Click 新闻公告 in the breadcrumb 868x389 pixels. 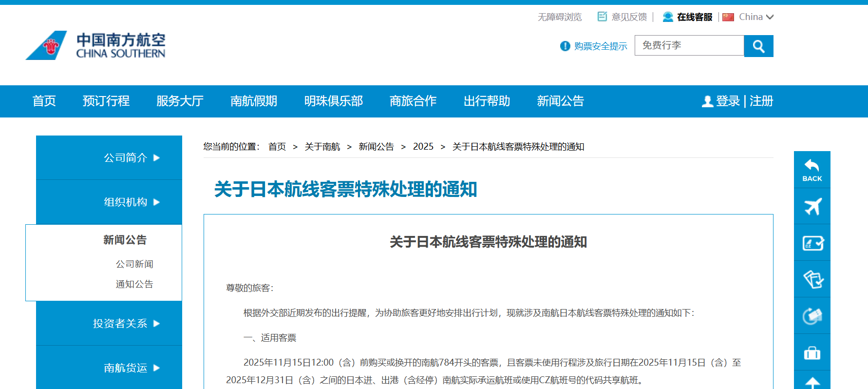[377, 147]
